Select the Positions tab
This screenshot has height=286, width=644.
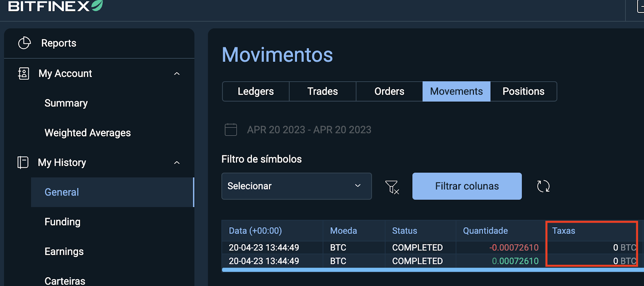pyautogui.click(x=523, y=91)
